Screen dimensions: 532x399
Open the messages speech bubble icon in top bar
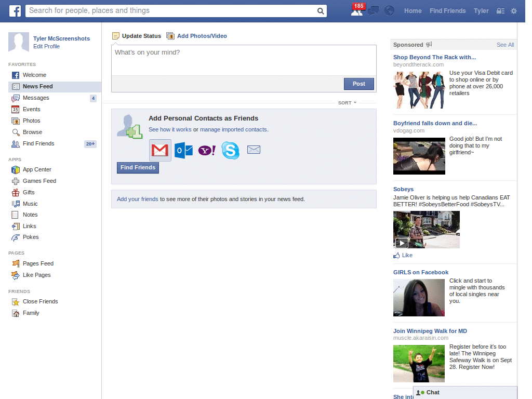[373, 11]
